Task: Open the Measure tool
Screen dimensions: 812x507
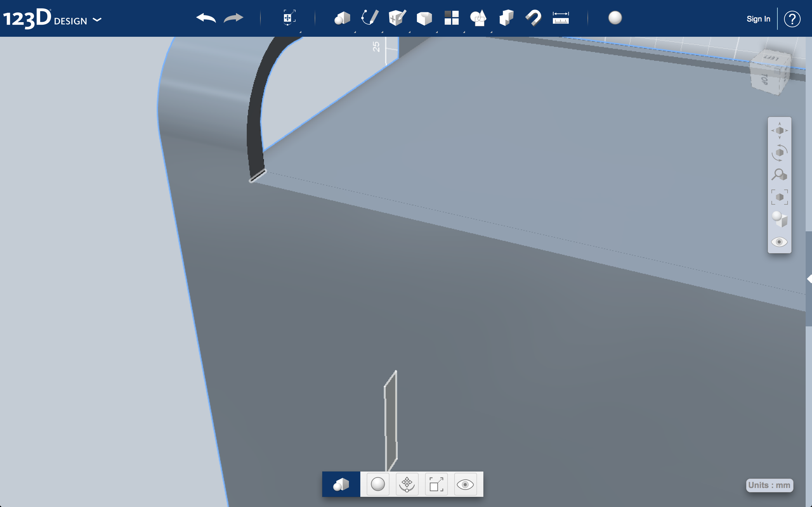Action: tap(560, 18)
